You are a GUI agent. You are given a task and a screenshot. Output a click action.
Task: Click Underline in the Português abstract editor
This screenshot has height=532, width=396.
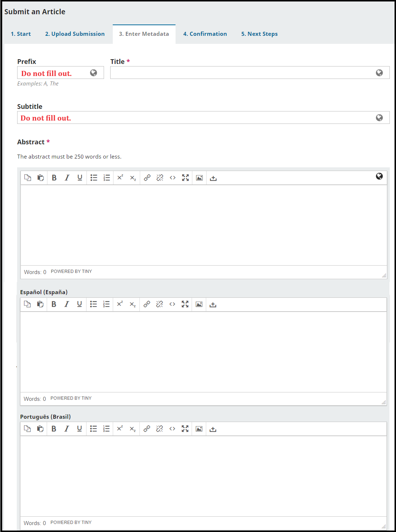click(79, 429)
